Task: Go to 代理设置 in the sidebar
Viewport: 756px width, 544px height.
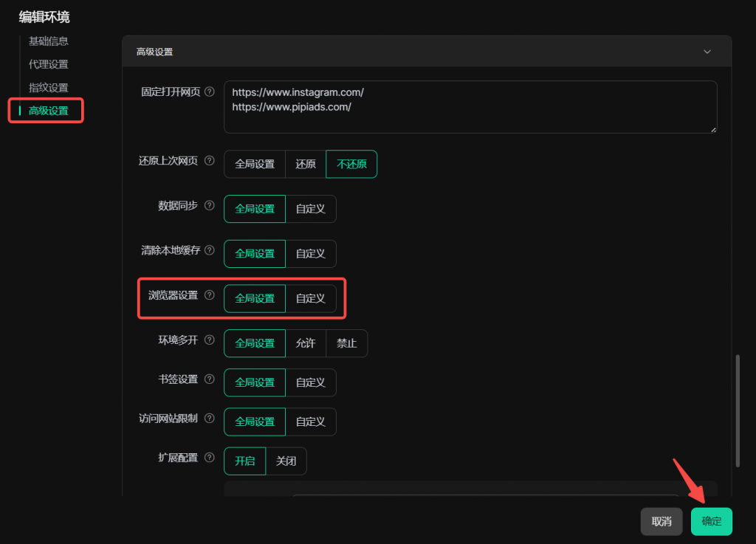Action: 49,65
